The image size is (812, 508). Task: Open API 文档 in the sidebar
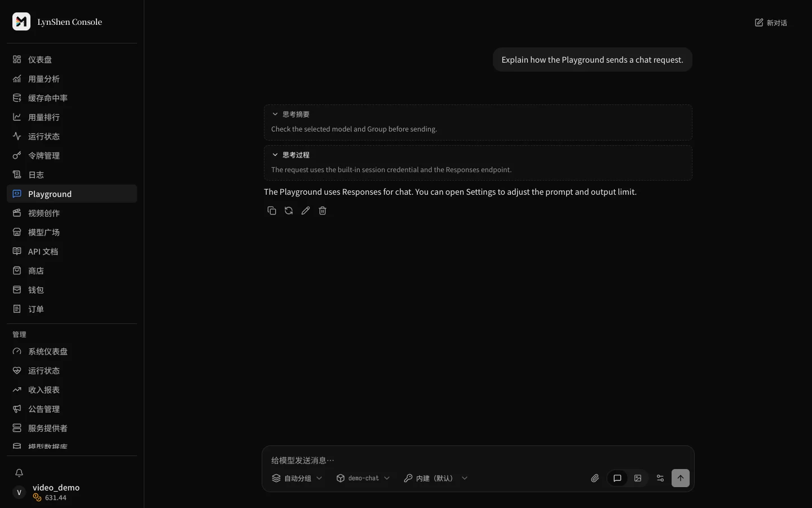click(x=72, y=251)
